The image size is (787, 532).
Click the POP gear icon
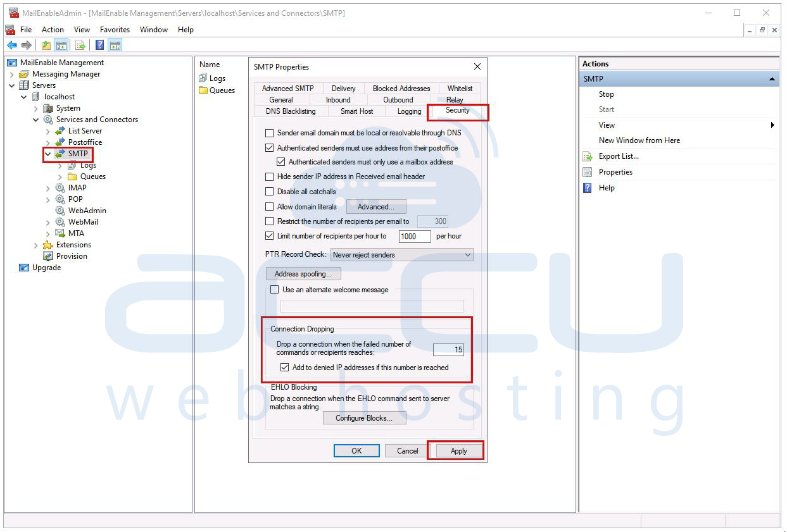tap(60, 199)
